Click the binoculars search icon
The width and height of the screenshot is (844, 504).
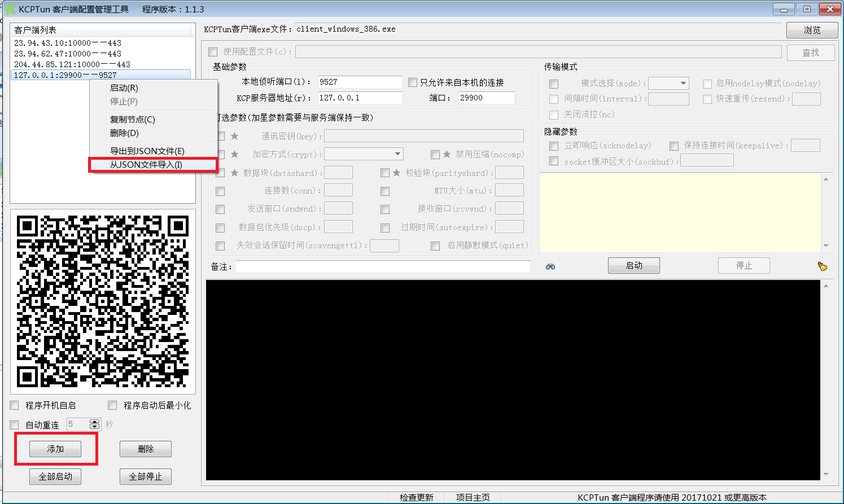pos(550,266)
